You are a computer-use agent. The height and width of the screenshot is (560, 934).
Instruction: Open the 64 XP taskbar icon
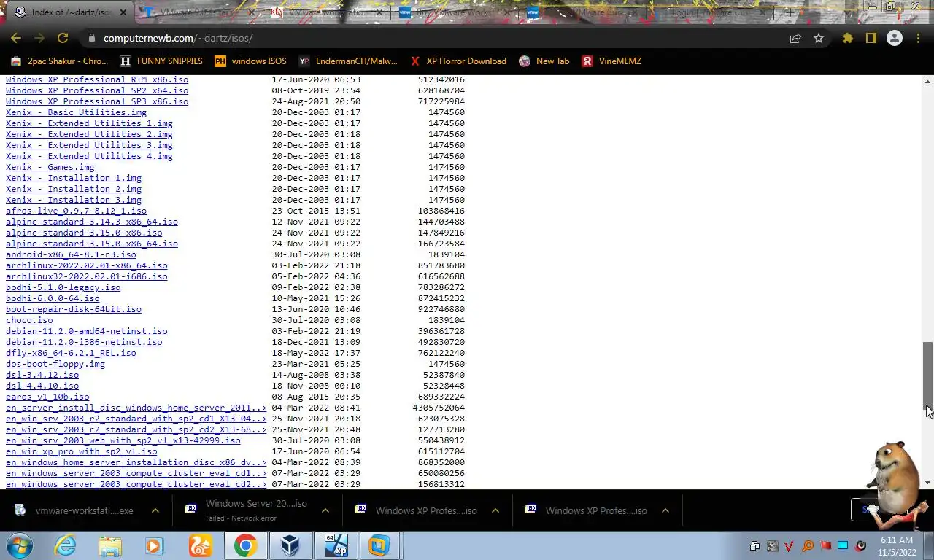[x=336, y=545]
